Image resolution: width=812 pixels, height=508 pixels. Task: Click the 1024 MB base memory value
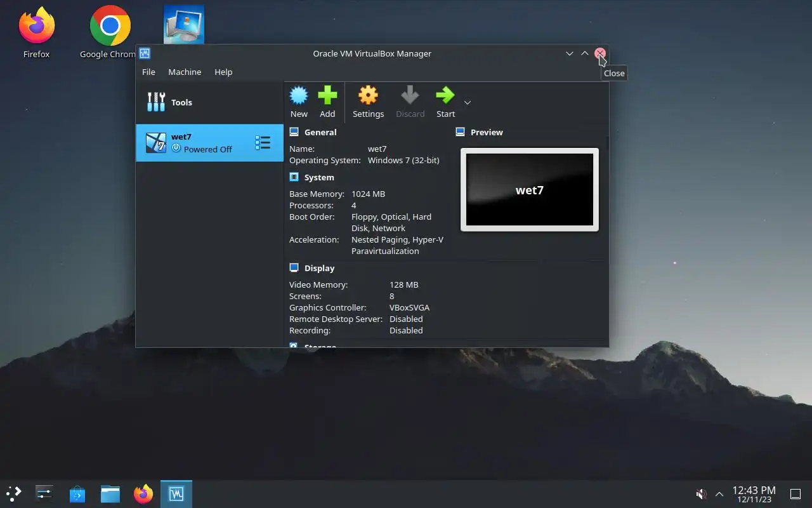[368, 194]
